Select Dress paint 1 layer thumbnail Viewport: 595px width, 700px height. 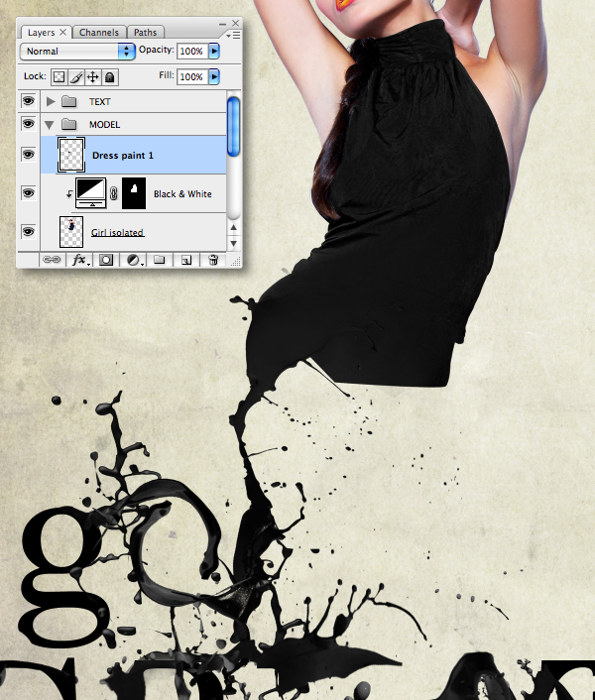click(71, 155)
